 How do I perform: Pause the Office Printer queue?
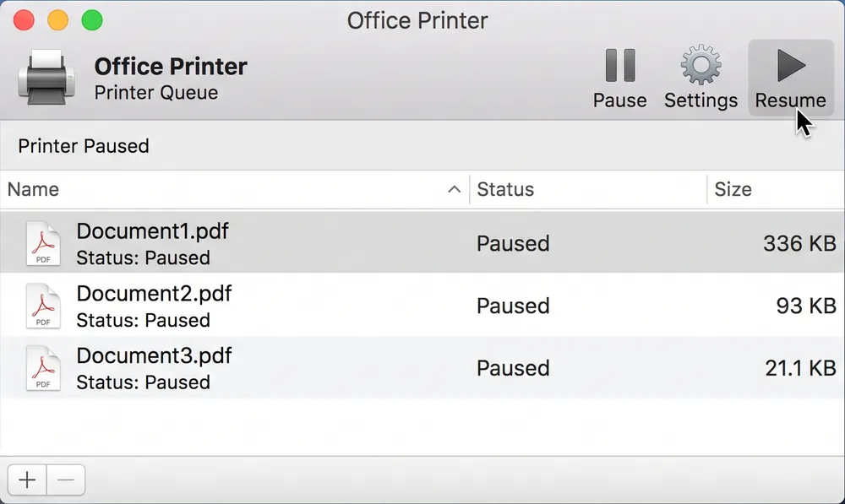(x=619, y=78)
